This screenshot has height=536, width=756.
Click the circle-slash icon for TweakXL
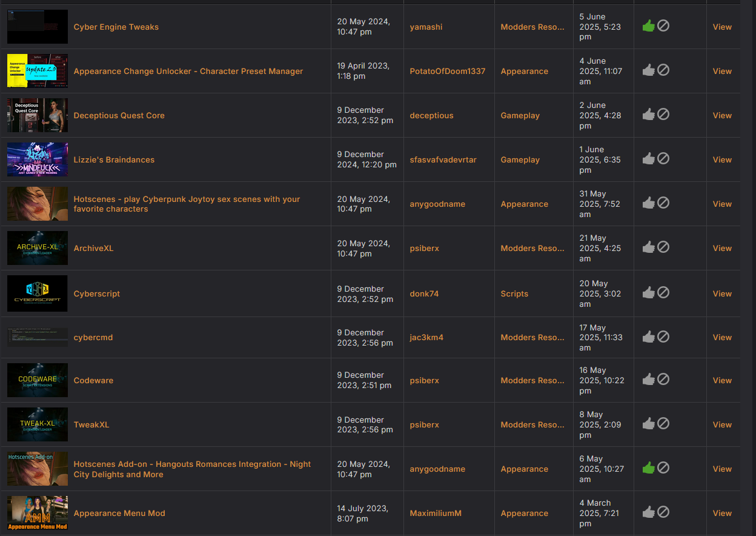tap(663, 423)
